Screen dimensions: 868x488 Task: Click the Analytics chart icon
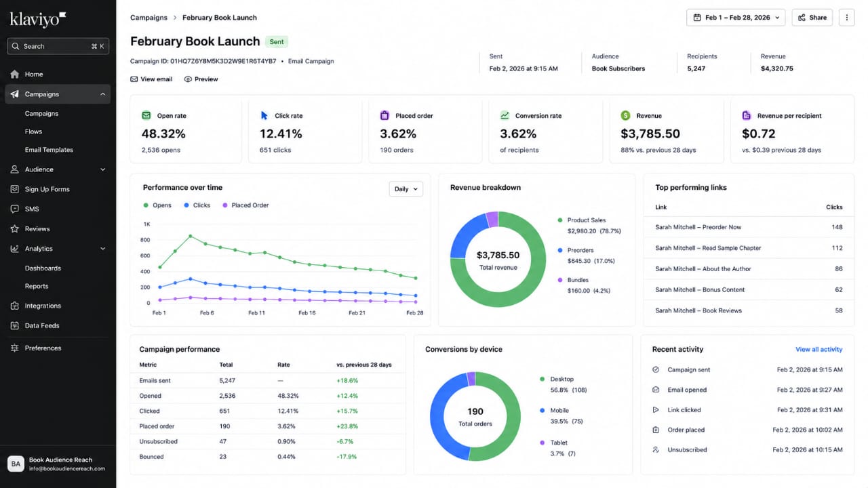[14, 249]
